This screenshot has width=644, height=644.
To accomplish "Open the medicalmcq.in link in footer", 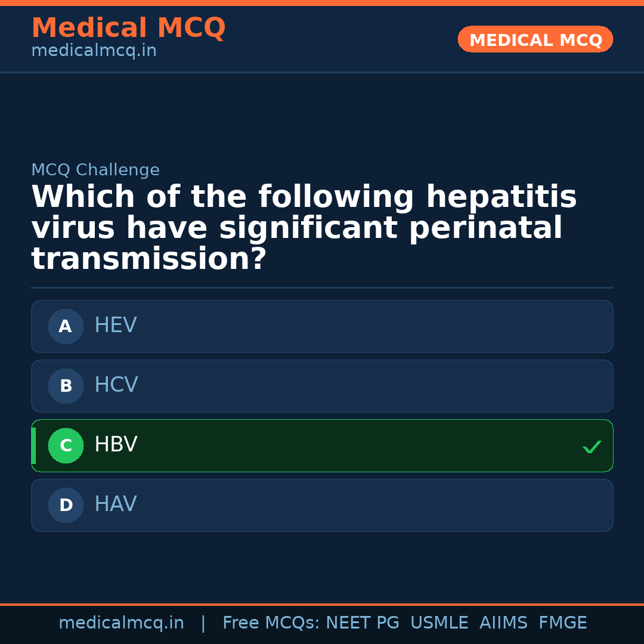I will tap(121, 623).
